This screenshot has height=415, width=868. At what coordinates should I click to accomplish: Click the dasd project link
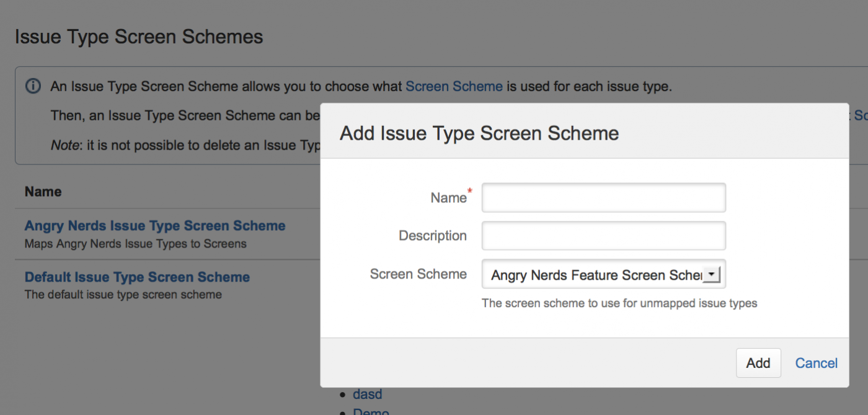[368, 395]
